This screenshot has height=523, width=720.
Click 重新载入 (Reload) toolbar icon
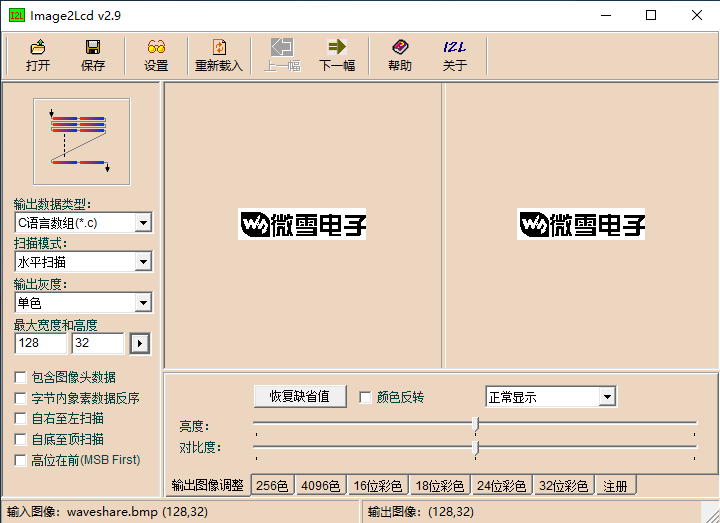[219, 47]
